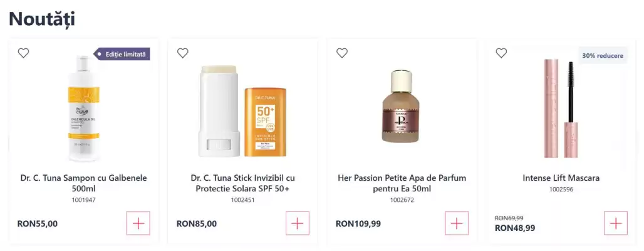Add SPF 50+ stick to cart
644x251 pixels.
tap(298, 223)
